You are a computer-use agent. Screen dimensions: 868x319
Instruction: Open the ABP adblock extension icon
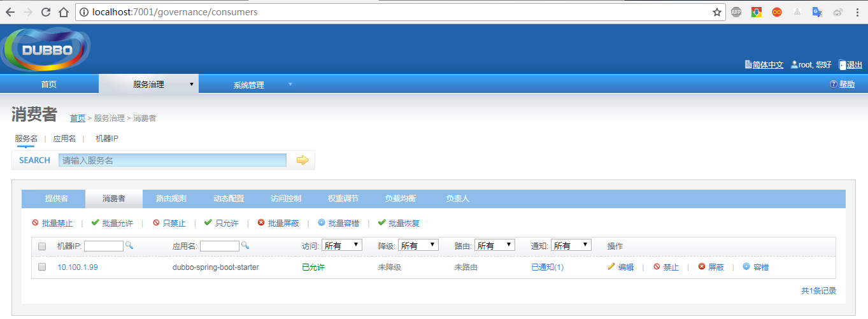736,12
